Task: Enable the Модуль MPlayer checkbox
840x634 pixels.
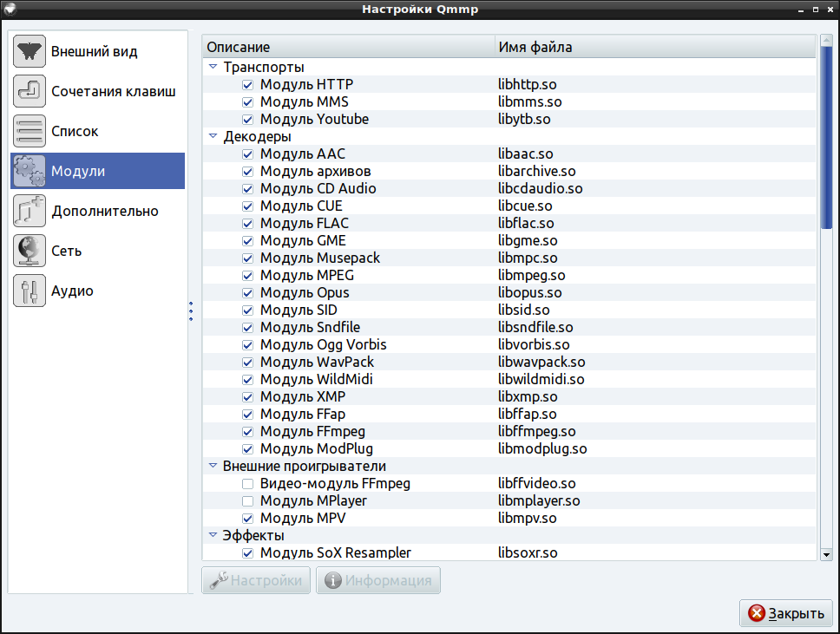Action: pos(247,501)
